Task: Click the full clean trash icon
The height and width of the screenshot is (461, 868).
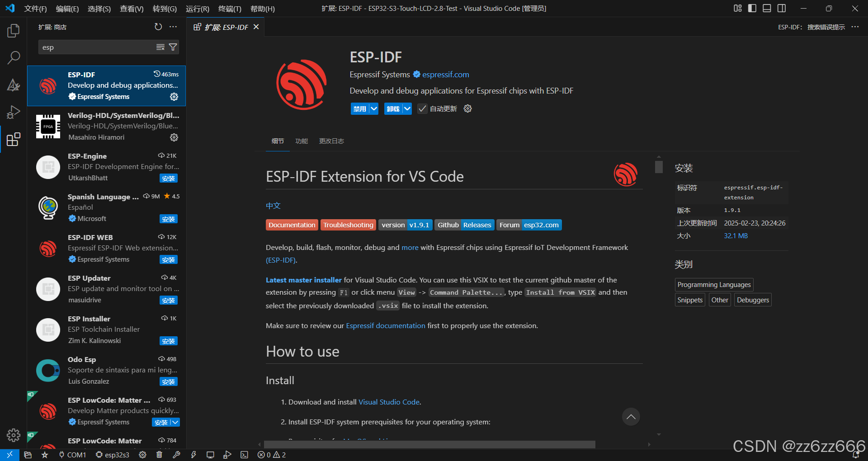Action: tap(159, 455)
